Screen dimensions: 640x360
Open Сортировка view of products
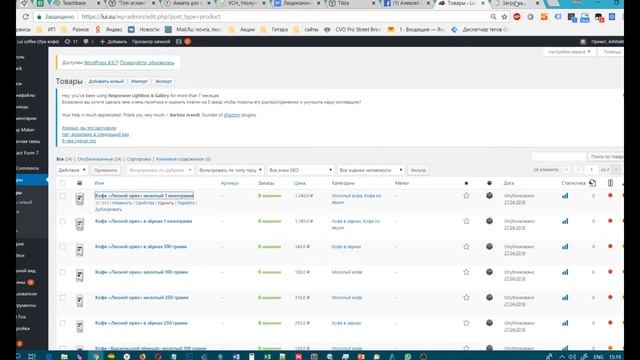(139, 159)
